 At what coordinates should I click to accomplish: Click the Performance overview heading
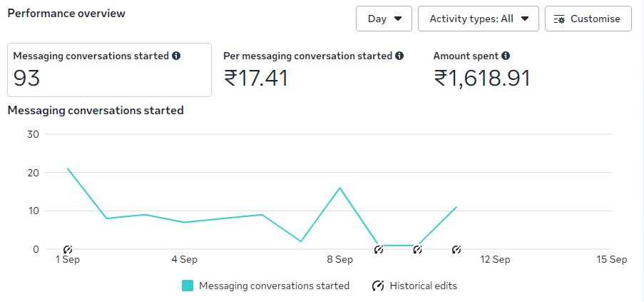(x=66, y=14)
